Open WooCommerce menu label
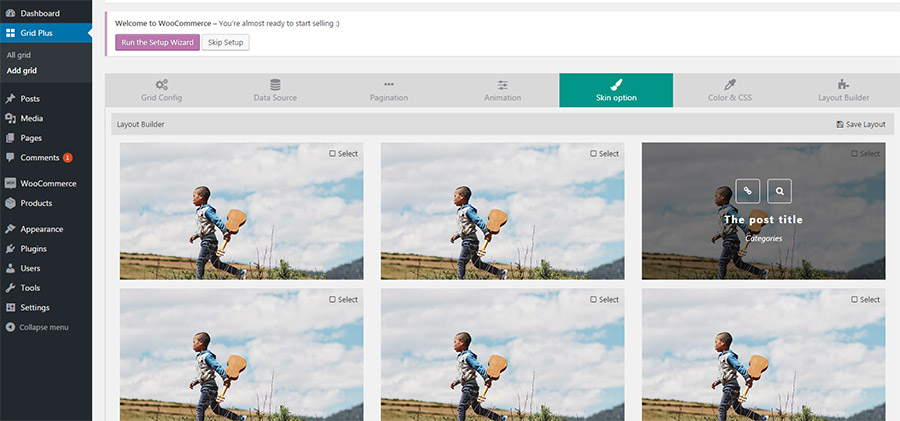 tap(48, 184)
